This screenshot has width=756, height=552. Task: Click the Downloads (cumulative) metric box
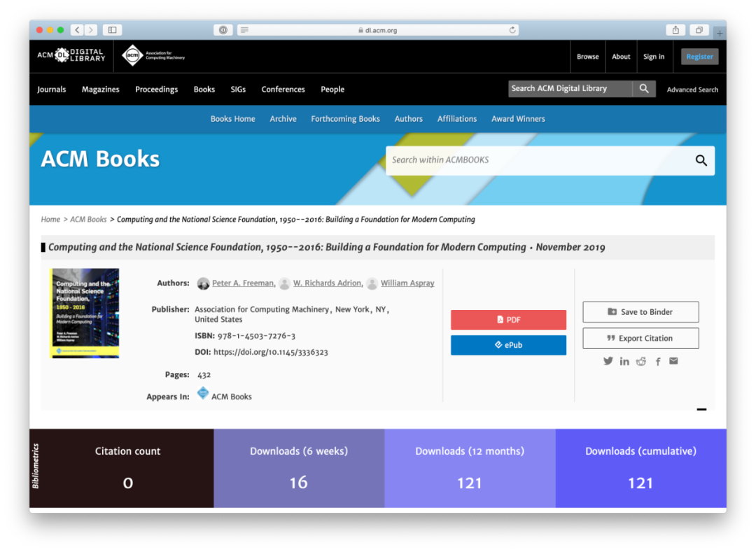click(640, 468)
